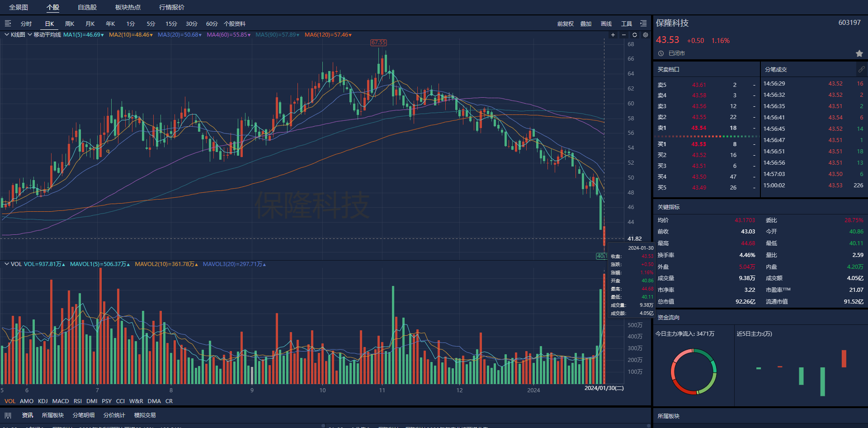
Task: Select the PSY indicator
Action: [x=107, y=401]
